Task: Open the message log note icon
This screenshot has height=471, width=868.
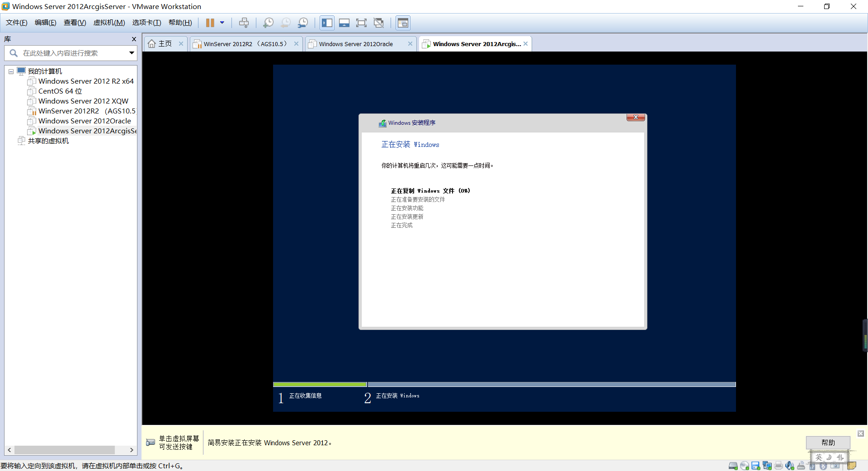Action: (x=852, y=466)
